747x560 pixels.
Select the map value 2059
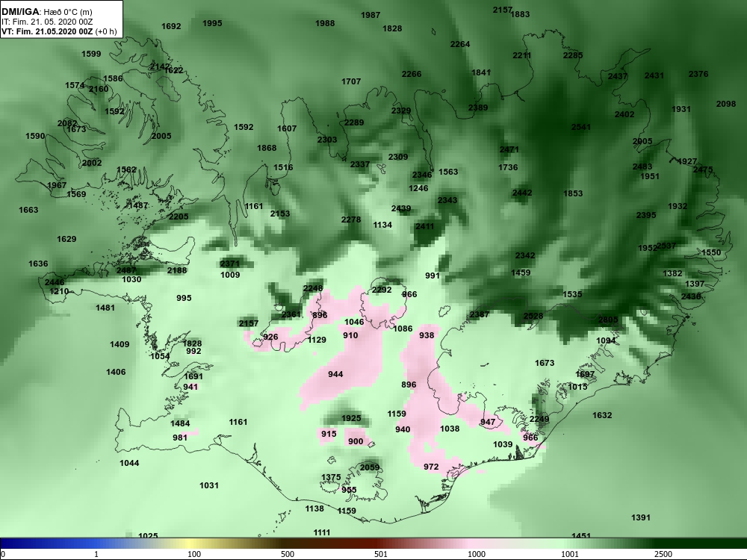[x=370, y=467]
